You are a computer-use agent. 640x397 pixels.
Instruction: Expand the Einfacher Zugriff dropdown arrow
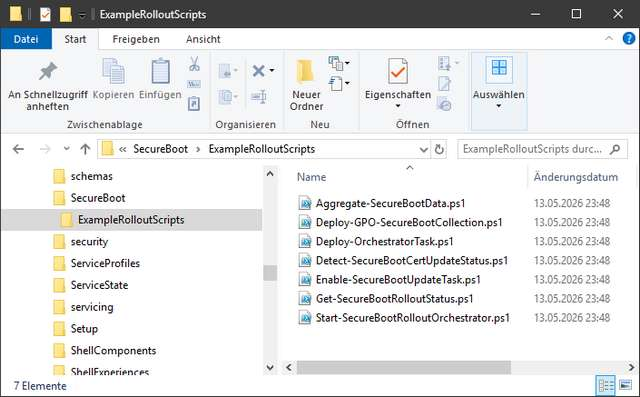click(x=347, y=83)
